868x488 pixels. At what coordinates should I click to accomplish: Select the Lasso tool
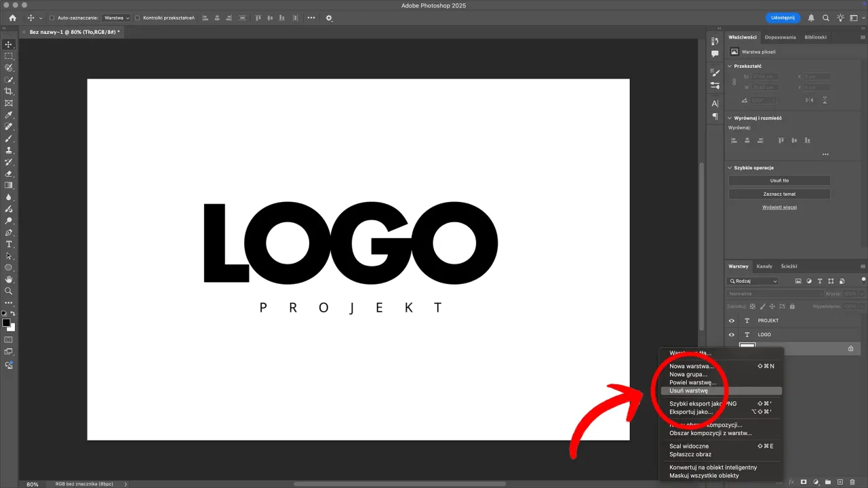(9, 68)
